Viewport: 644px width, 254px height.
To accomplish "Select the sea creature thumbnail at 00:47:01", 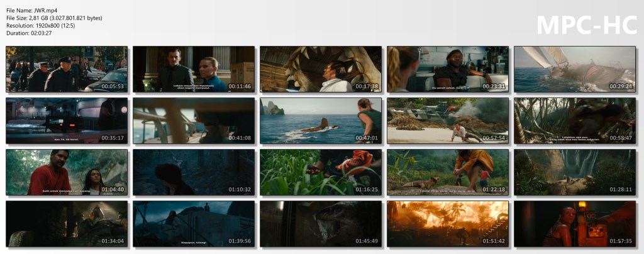I will [x=321, y=121].
